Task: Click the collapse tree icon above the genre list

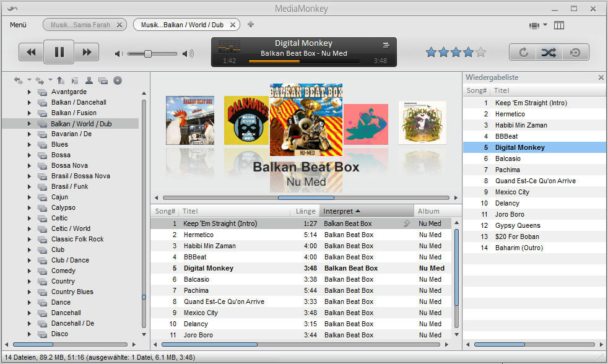Action: 75,80
